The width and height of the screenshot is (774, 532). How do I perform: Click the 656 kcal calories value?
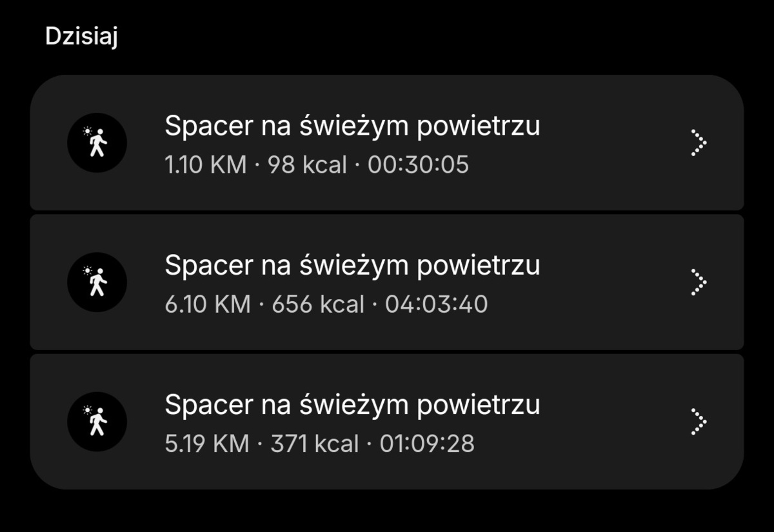318,304
